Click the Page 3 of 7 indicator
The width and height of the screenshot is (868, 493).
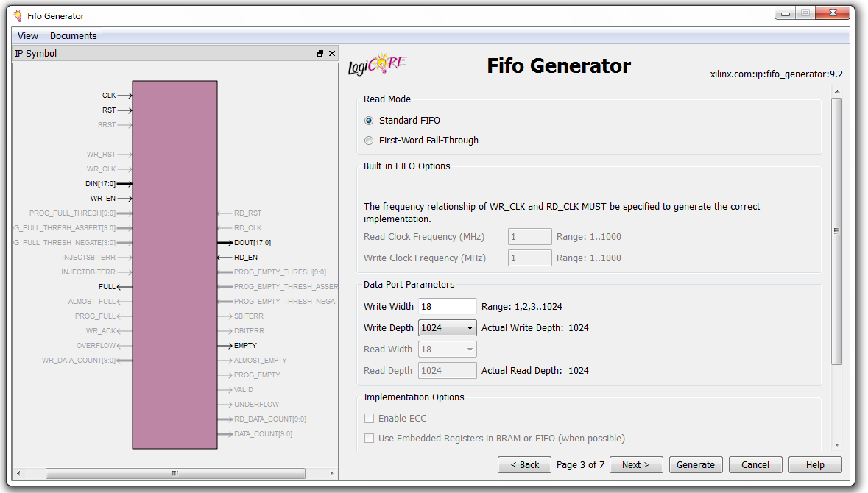tap(580, 465)
